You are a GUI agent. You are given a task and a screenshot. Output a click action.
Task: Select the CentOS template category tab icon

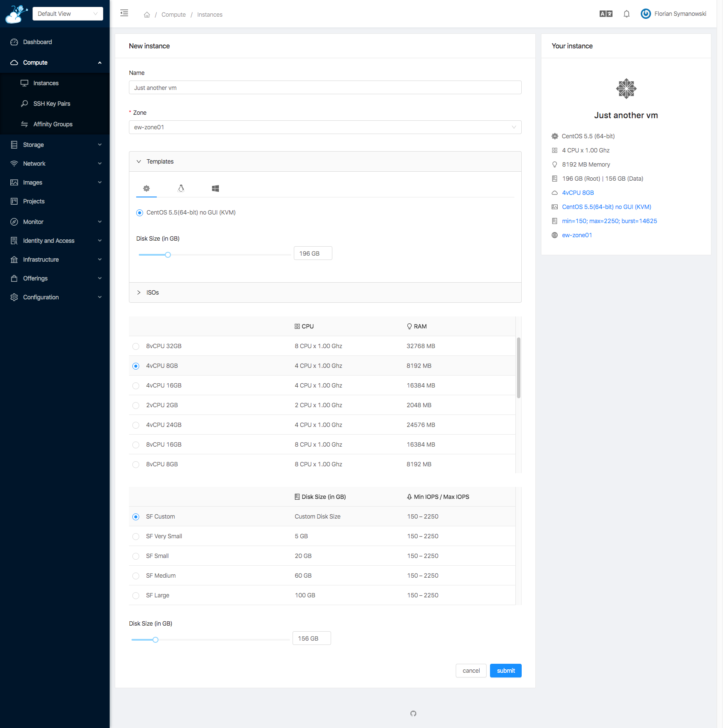pos(146,188)
